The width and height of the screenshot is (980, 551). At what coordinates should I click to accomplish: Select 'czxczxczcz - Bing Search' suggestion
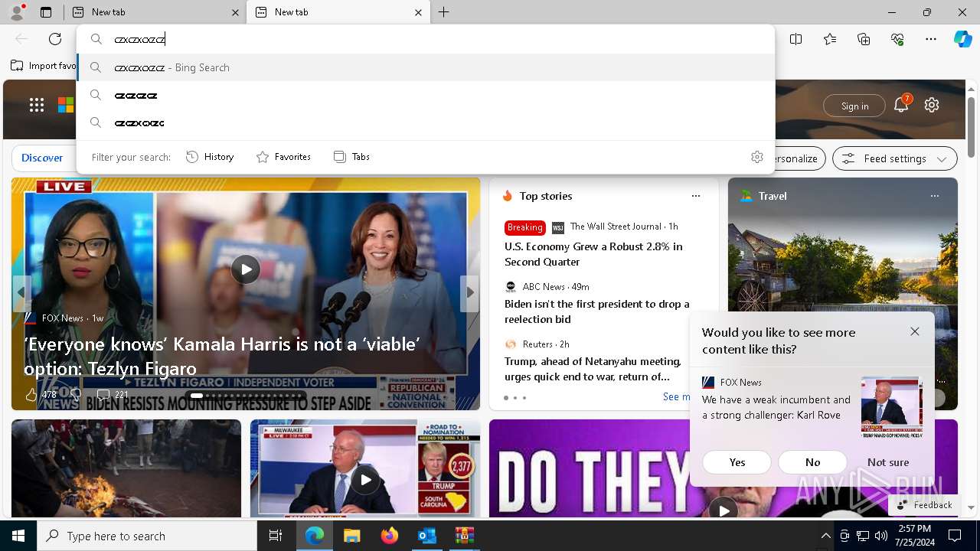point(426,67)
